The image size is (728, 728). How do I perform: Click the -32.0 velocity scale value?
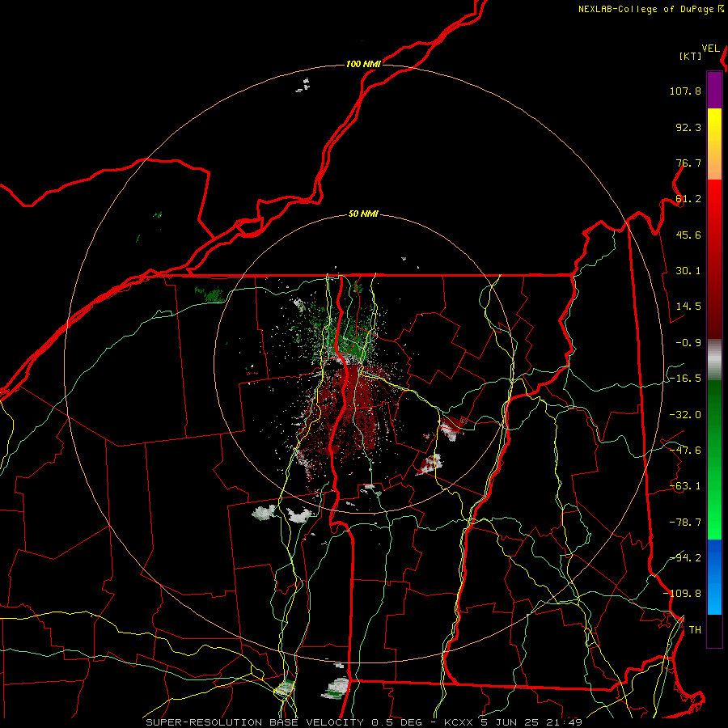pyautogui.click(x=685, y=415)
